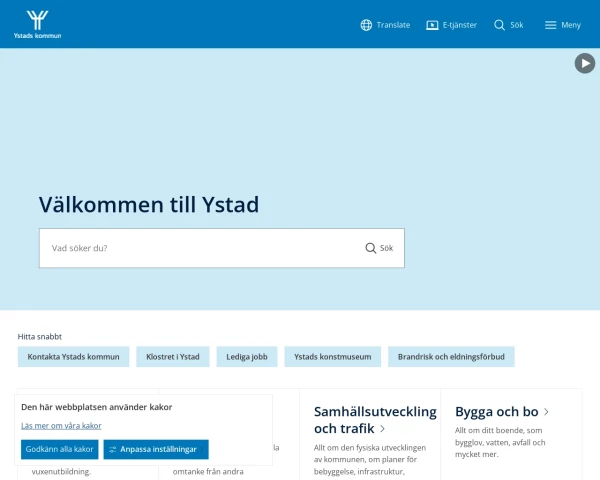Play the hero background video
The image size is (600, 480).
tap(585, 63)
